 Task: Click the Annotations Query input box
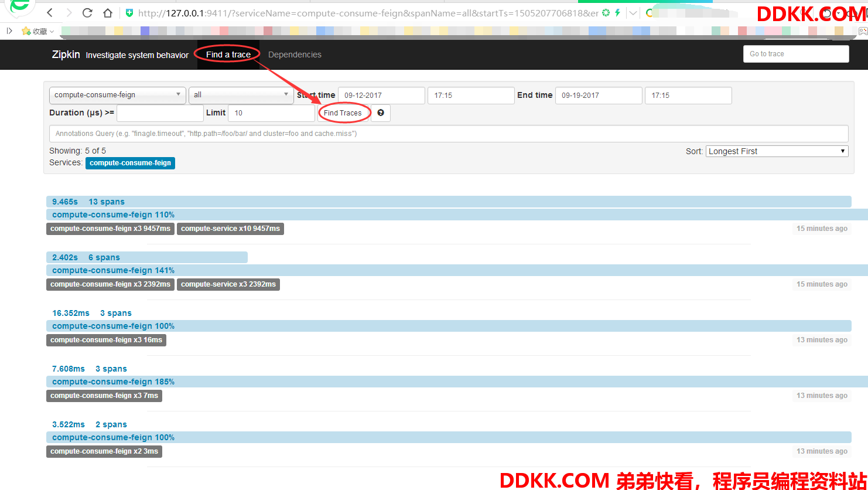tap(449, 134)
